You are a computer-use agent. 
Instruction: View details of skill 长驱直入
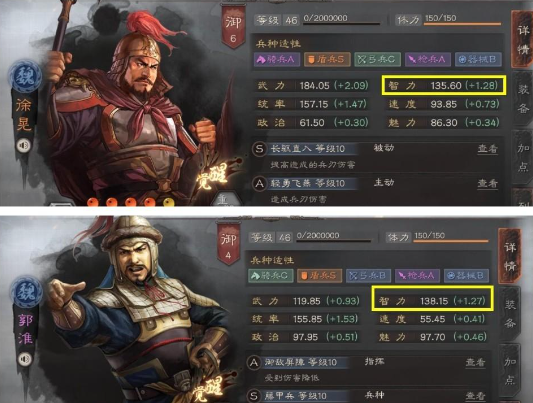tap(487, 149)
